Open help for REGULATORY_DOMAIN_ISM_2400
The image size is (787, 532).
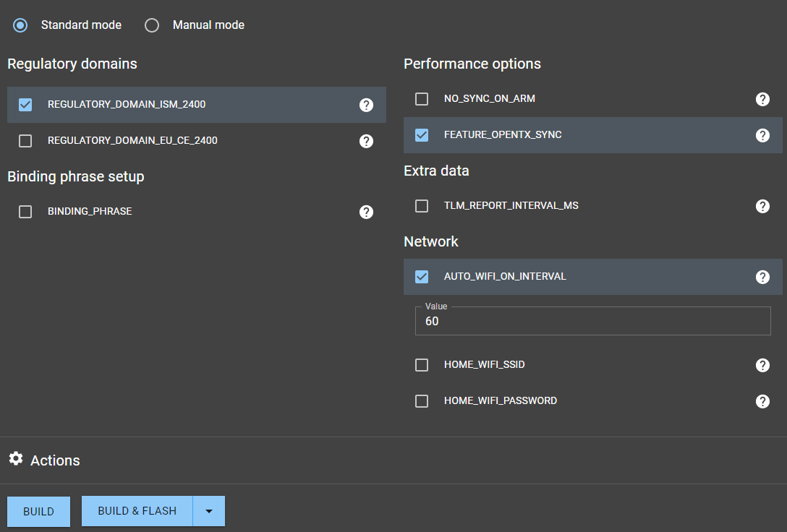(x=367, y=105)
